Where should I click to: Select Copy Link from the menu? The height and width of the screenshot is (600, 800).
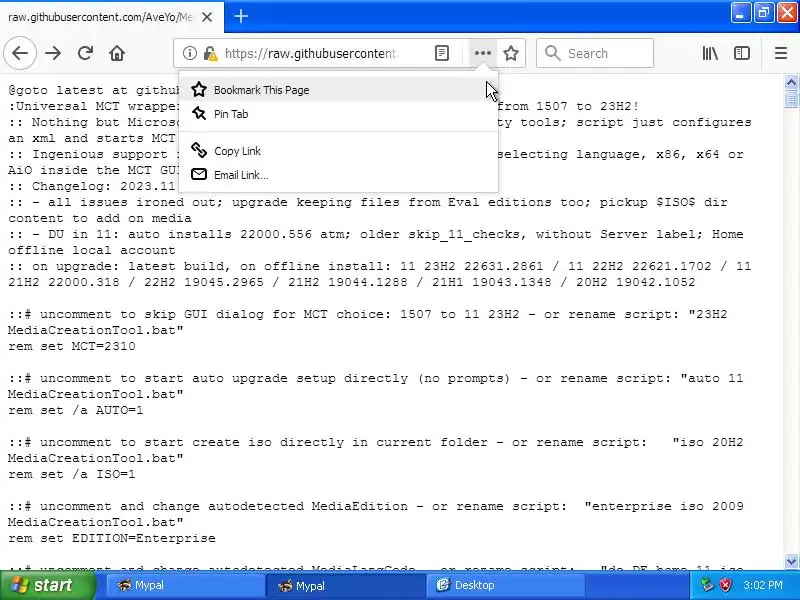coord(338,151)
